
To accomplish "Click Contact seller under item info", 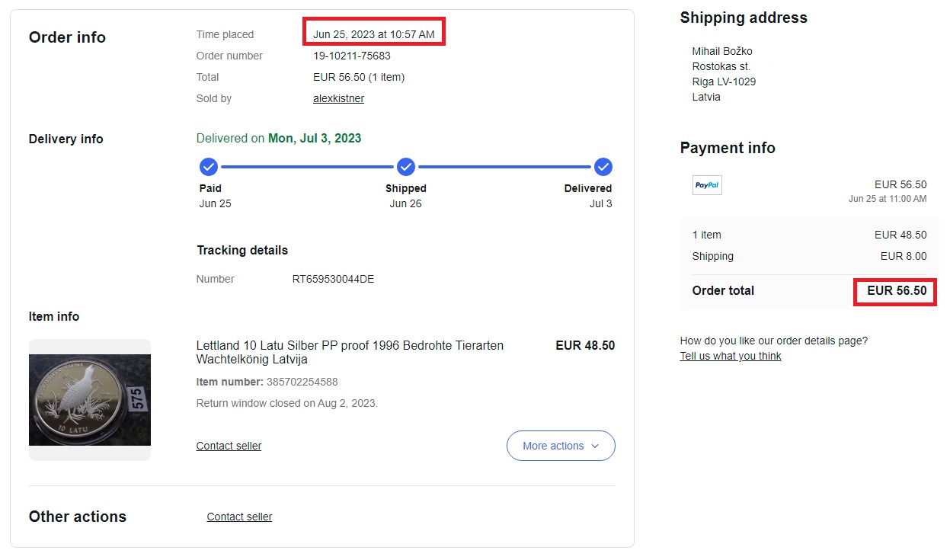I will [229, 446].
